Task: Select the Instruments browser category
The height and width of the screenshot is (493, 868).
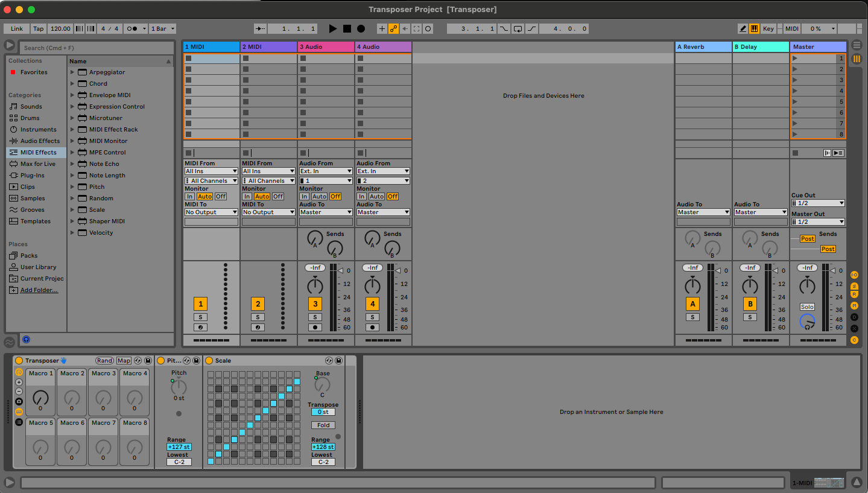Action: pos(38,130)
